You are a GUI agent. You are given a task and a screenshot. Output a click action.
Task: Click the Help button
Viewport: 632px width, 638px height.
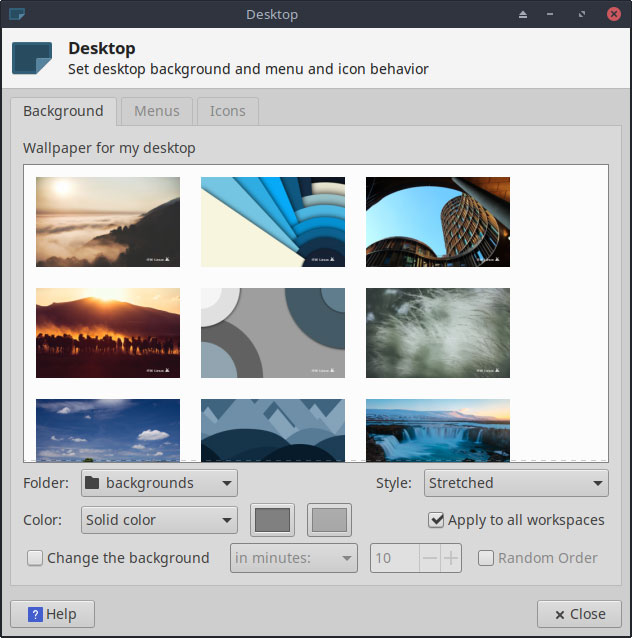52,614
